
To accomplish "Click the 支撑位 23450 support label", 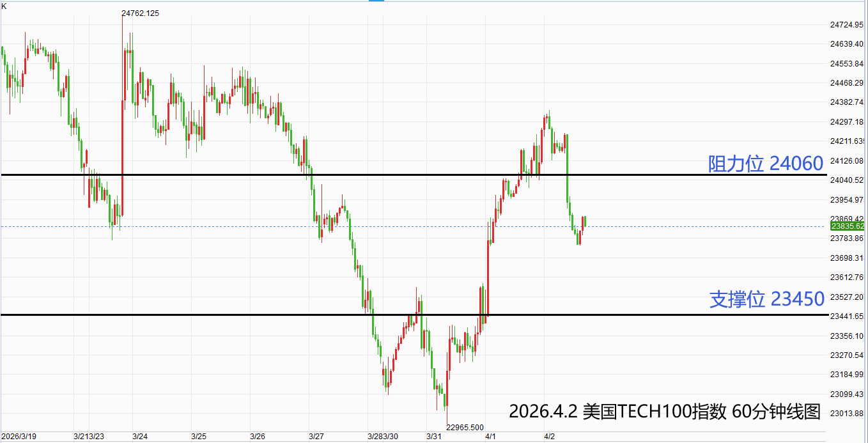I will [x=766, y=299].
